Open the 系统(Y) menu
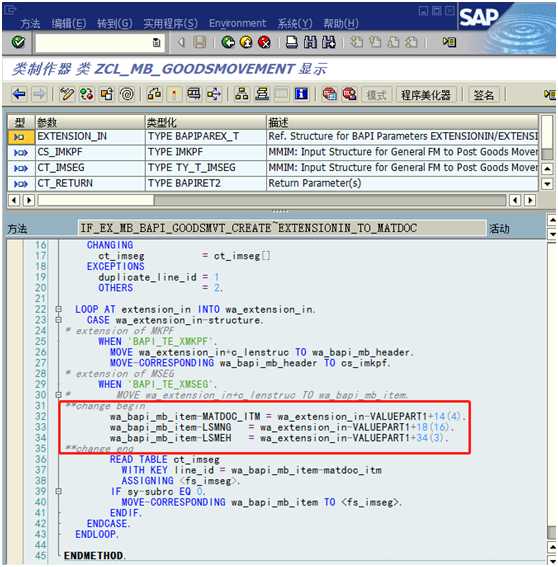The image size is (558, 567). click(x=295, y=24)
